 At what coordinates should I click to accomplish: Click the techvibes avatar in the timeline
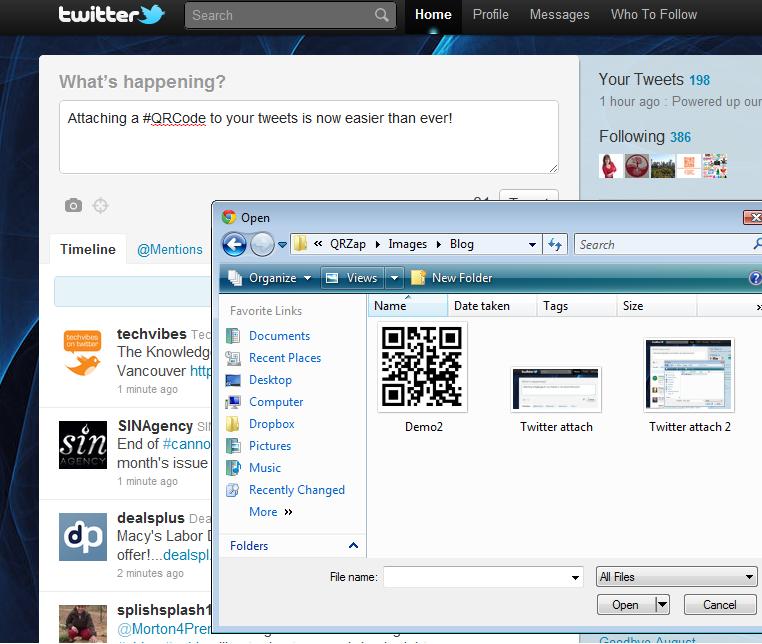coord(83,353)
